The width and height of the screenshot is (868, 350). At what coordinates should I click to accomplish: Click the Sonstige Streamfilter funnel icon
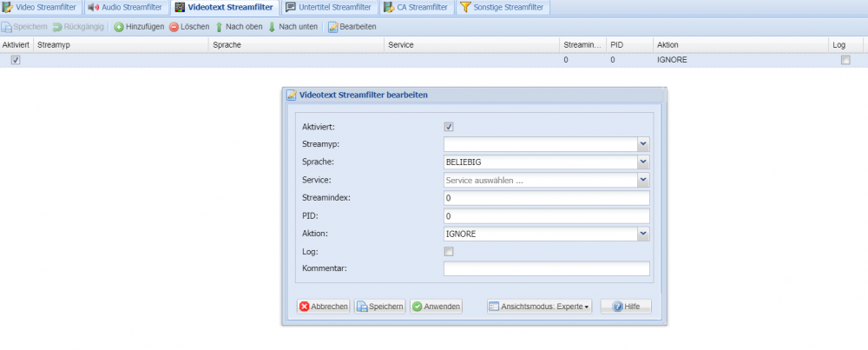coord(465,8)
